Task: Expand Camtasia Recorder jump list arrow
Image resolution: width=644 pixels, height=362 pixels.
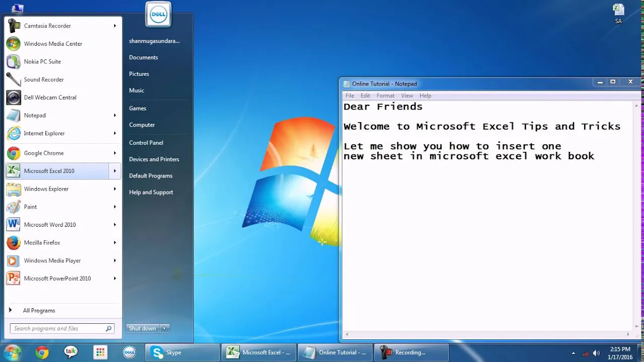Action: coord(115,26)
